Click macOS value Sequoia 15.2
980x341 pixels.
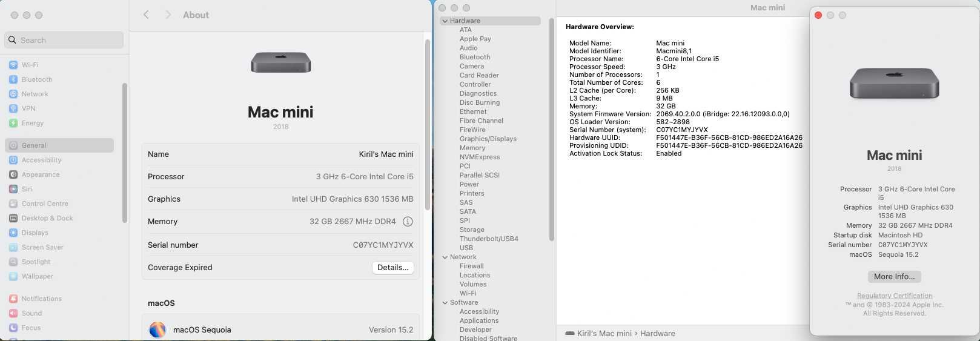tap(898, 254)
